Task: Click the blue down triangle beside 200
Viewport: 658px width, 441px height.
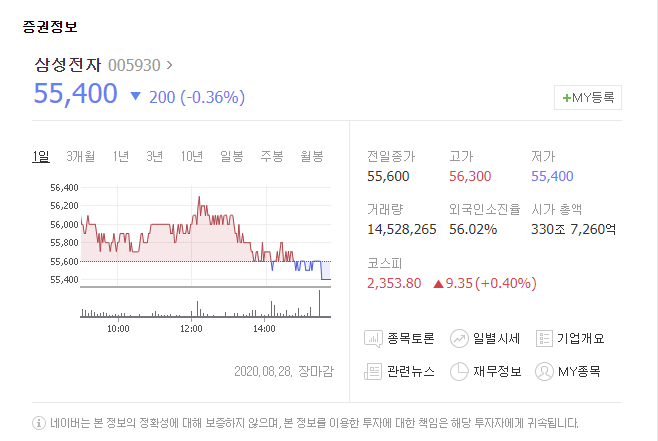Action: pos(136,96)
